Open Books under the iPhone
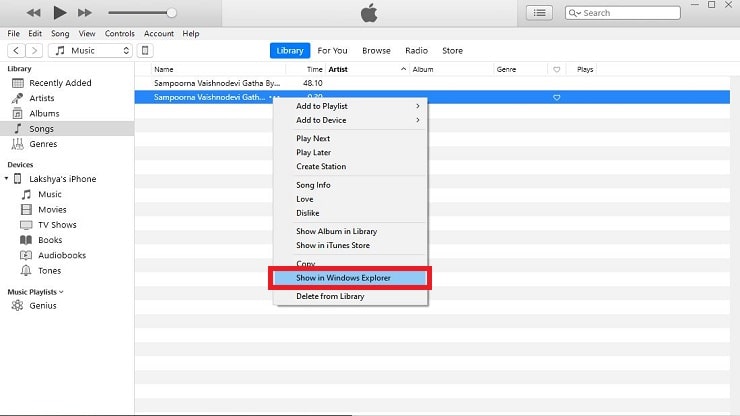 (50, 240)
